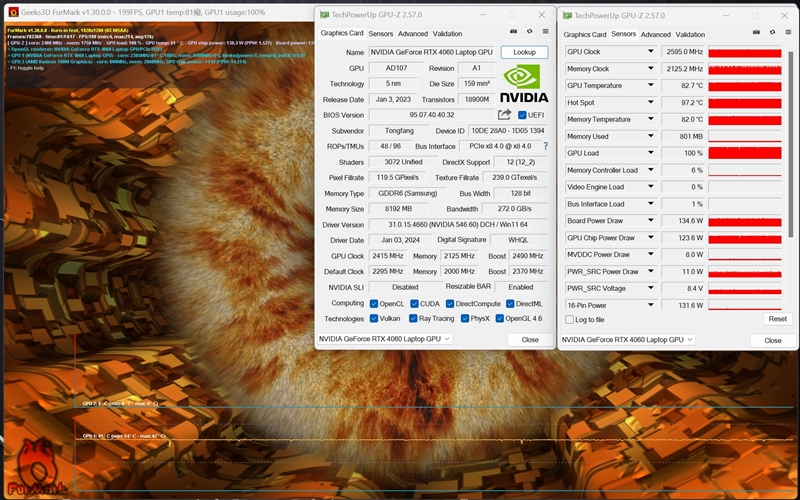Click Close button in Sensors window

773,340
